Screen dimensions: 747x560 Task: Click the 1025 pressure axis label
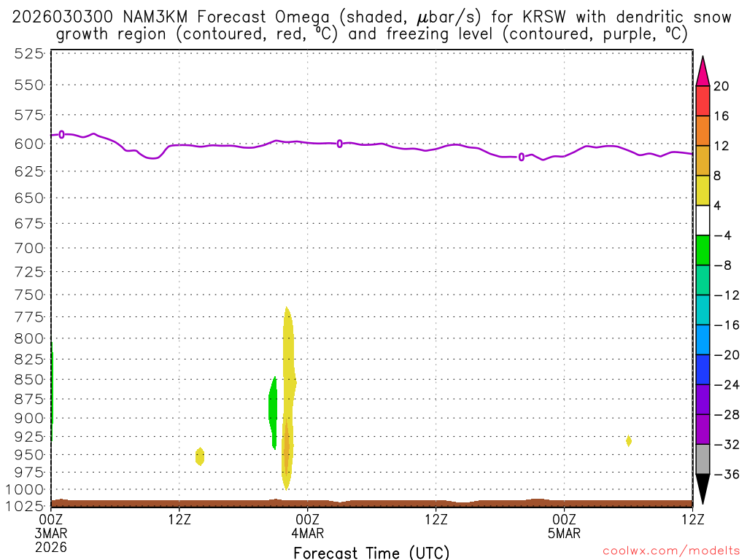tap(25, 506)
